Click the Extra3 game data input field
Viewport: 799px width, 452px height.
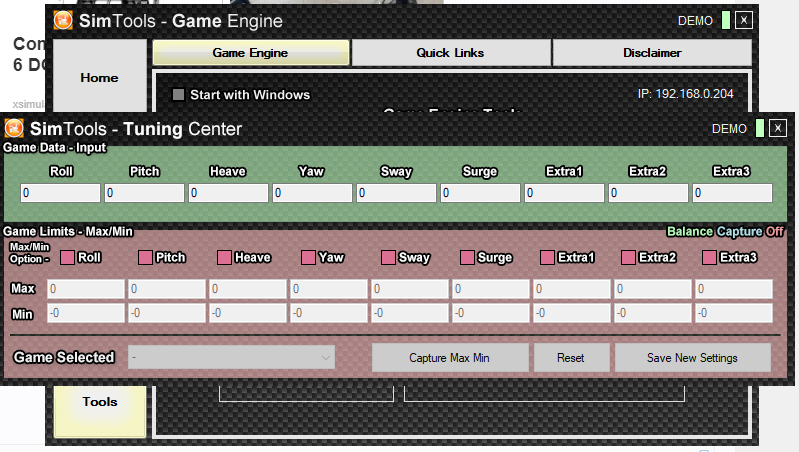click(732, 193)
